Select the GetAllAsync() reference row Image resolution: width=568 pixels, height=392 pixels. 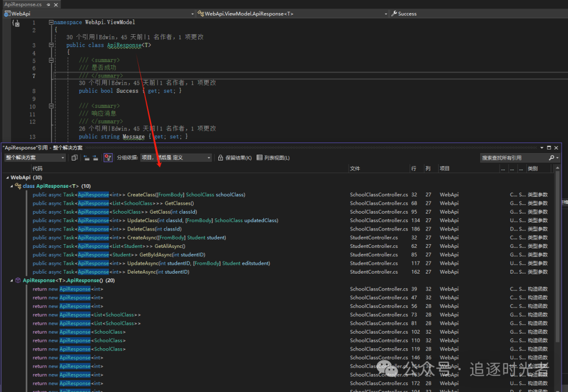pos(290,246)
